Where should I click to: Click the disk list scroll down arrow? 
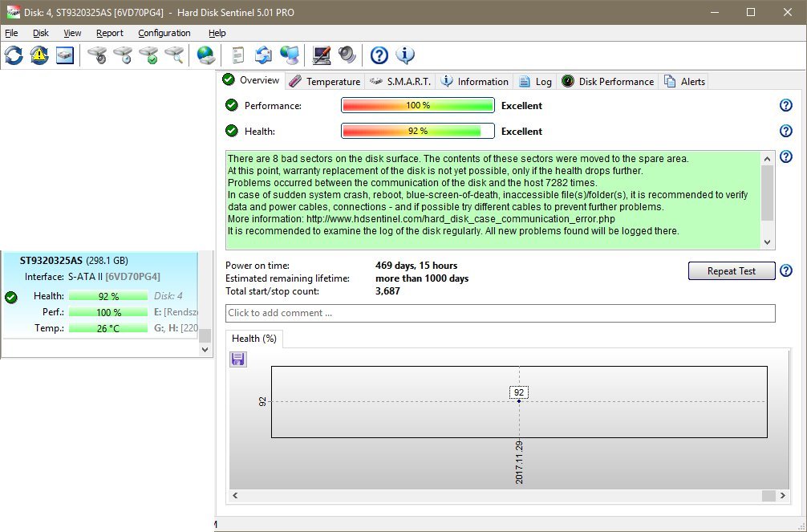point(205,349)
